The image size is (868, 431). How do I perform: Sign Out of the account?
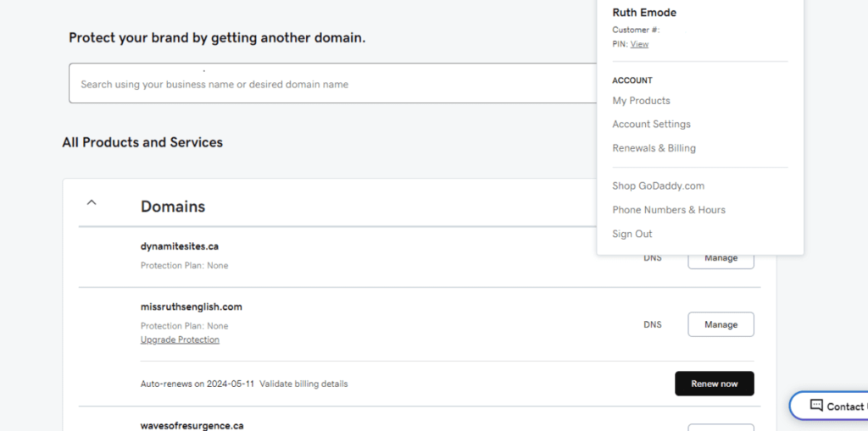[x=632, y=234]
